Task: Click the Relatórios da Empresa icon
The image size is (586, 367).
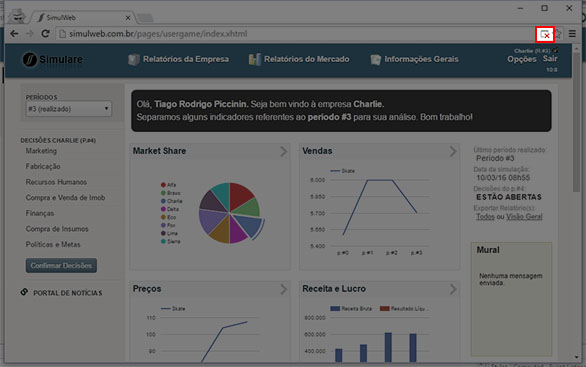Action: tap(134, 59)
